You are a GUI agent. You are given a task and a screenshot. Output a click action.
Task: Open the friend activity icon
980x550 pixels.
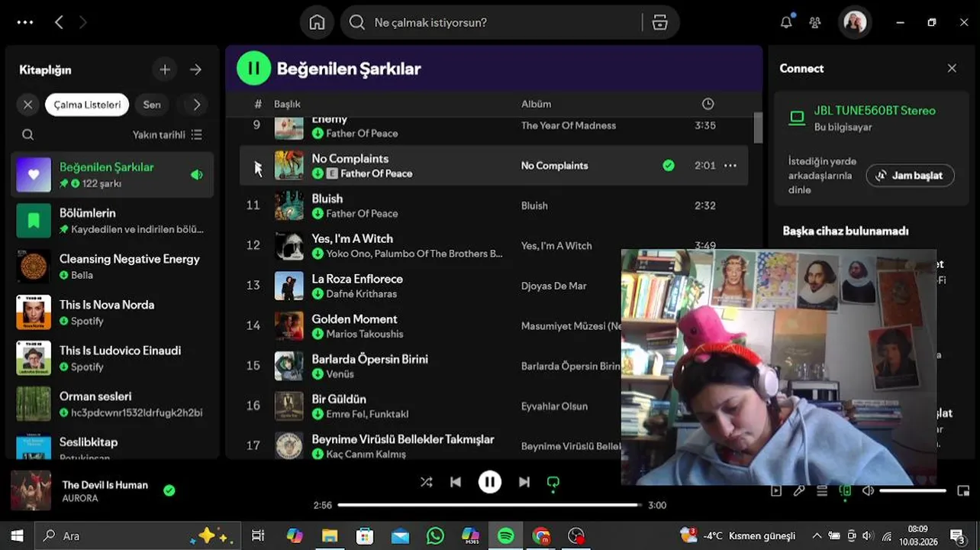coord(815,22)
